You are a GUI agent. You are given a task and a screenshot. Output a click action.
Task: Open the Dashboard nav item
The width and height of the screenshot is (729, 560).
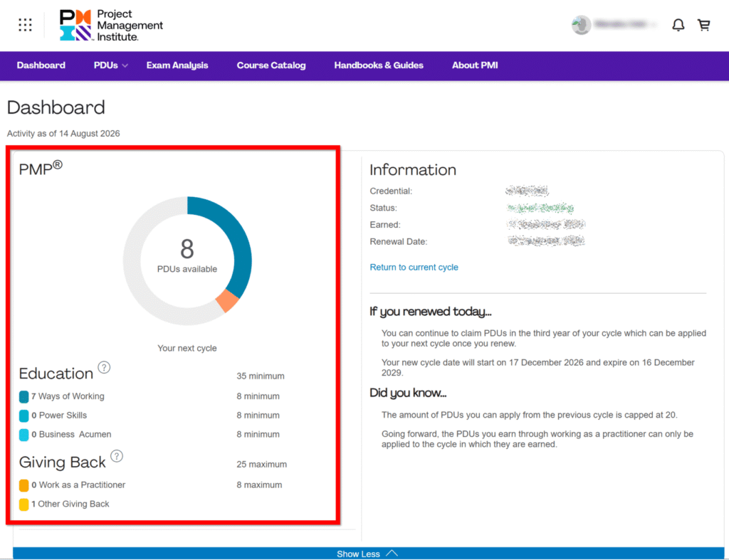coord(41,65)
